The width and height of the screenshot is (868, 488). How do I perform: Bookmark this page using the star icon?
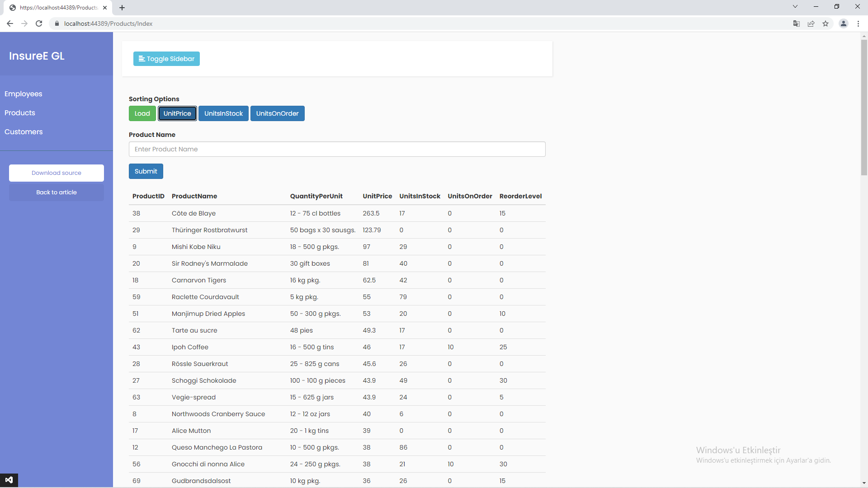click(x=826, y=23)
